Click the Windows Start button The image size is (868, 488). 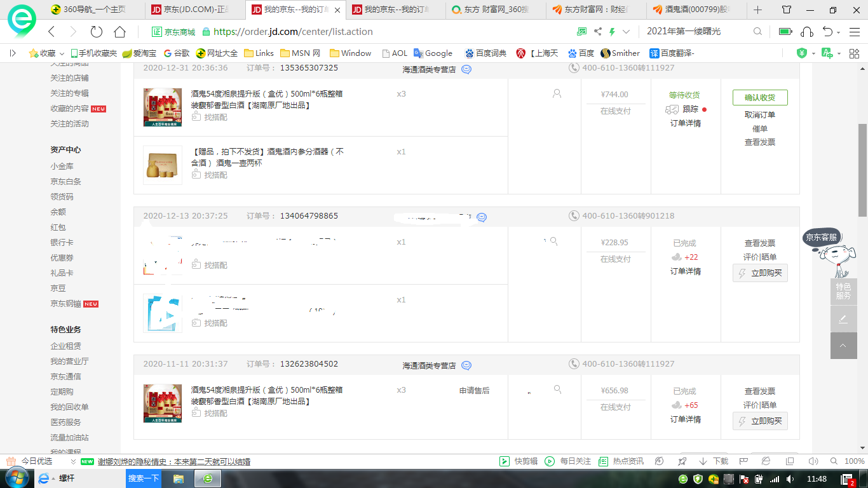click(17, 478)
